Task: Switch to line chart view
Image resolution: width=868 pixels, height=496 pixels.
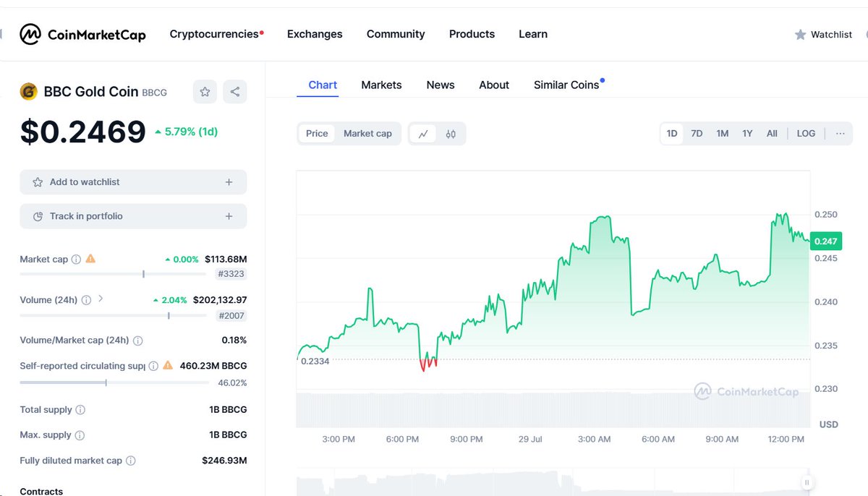Action: 423,134
